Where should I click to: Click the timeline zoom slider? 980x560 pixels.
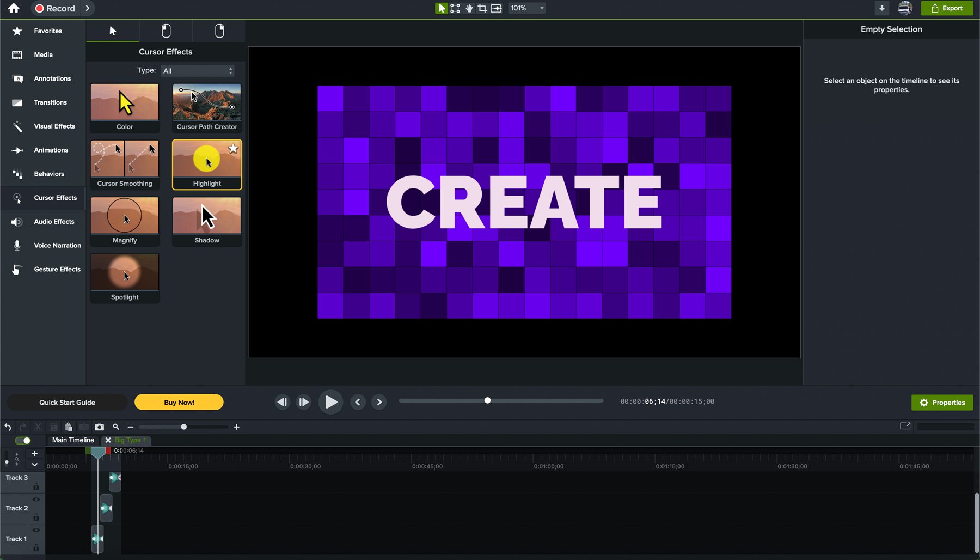[x=184, y=427]
